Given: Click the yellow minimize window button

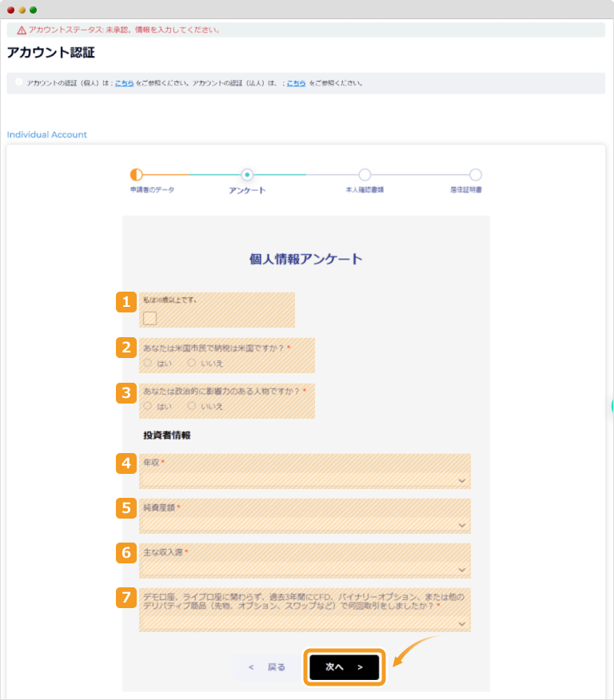Looking at the screenshot, I should tap(22, 10).
